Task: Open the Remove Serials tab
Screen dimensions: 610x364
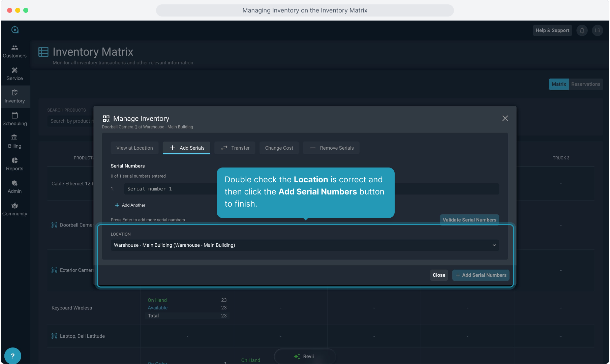Action: coord(331,148)
